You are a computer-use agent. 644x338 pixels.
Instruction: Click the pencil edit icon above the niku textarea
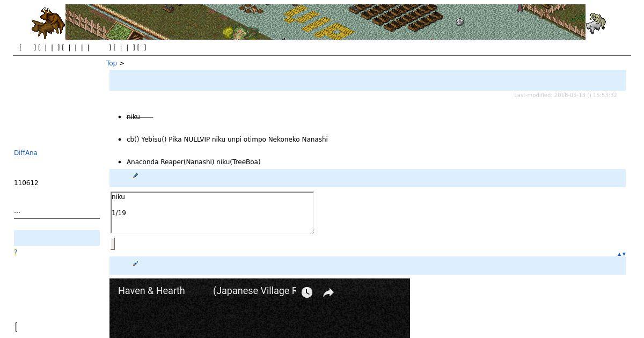135,176
